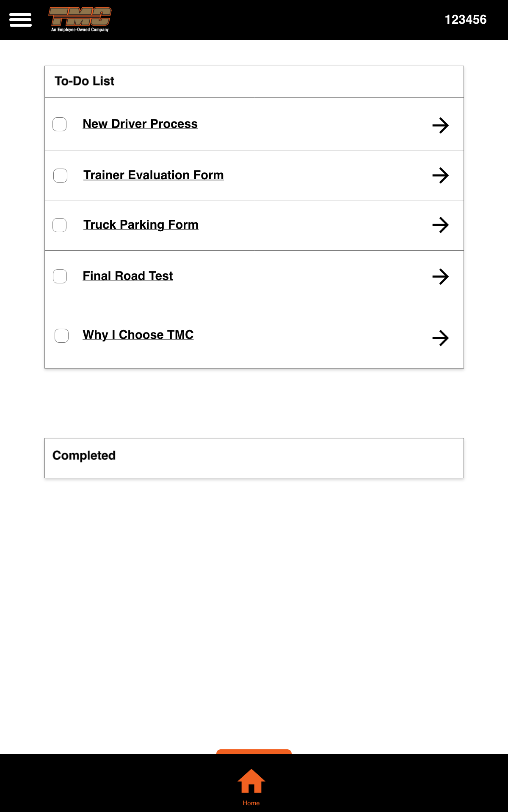Open Trainer Evaluation Form arrow
This screenshot has height=812, width=508.
click(x=440, y=175)
